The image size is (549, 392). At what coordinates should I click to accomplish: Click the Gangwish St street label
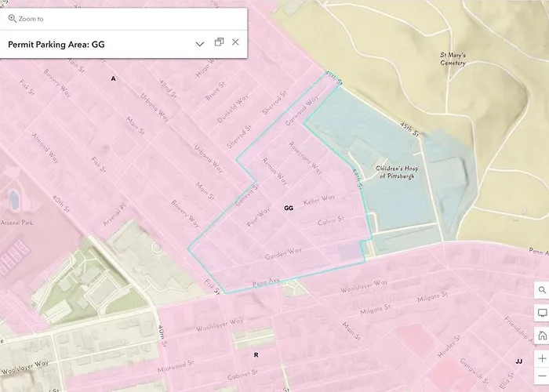tap(474, 372)
